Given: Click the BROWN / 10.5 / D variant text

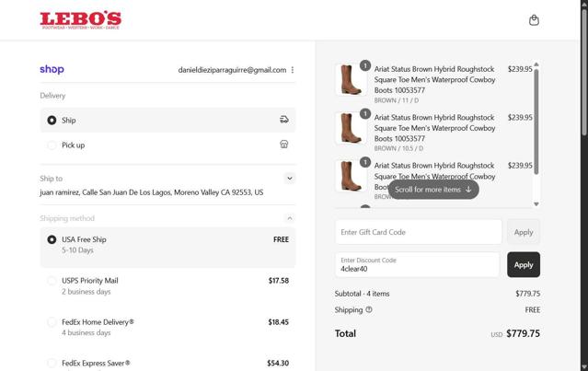Looking at the screenshot, I should 398,148.
